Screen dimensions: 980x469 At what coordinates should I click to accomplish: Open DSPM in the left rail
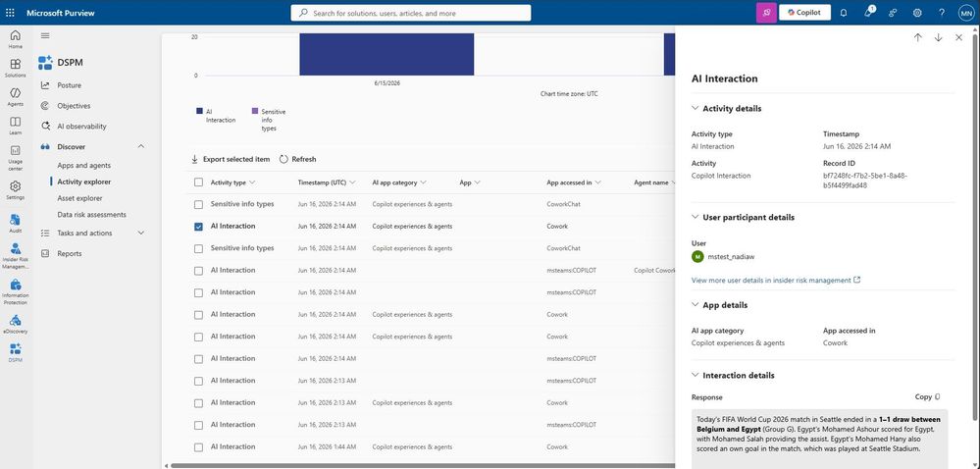[15, 352]
